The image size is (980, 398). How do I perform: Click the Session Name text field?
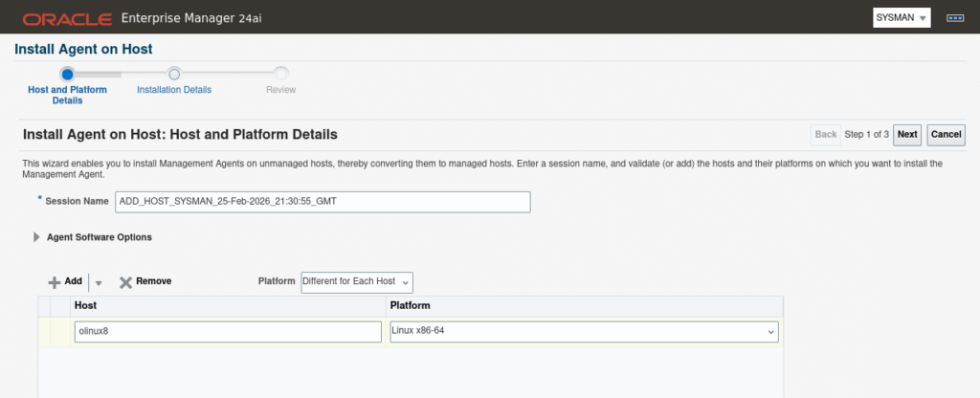click(322, 202)
